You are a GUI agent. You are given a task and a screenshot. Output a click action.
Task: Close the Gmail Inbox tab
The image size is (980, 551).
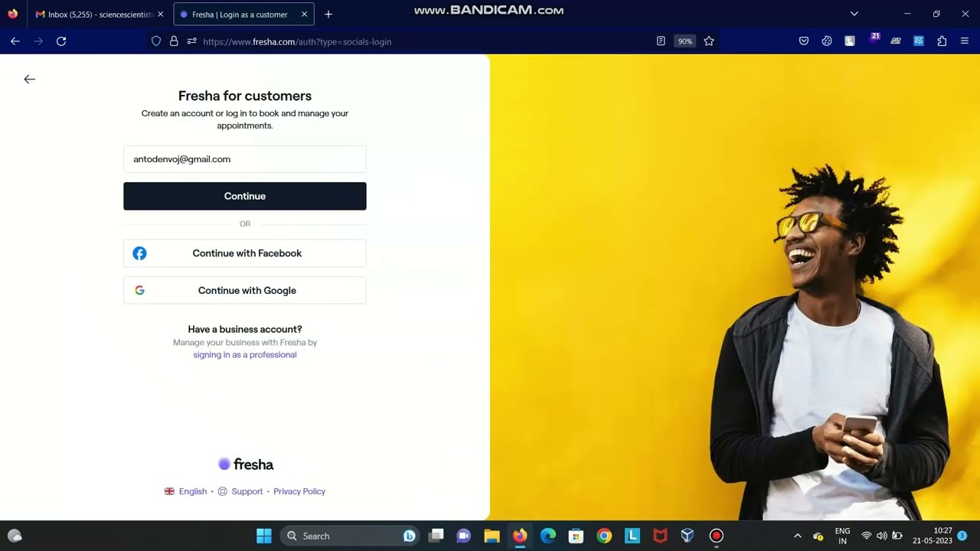click(x=160, y=15)
